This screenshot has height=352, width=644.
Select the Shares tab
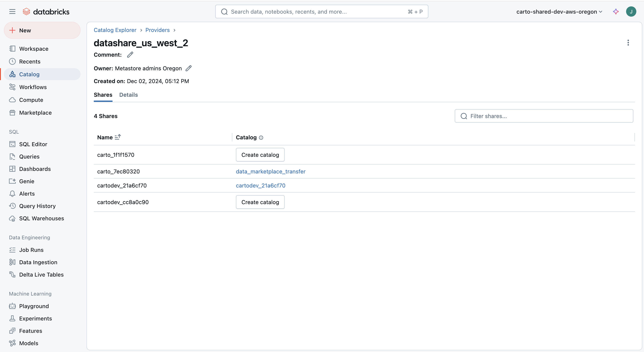point(103,95)
